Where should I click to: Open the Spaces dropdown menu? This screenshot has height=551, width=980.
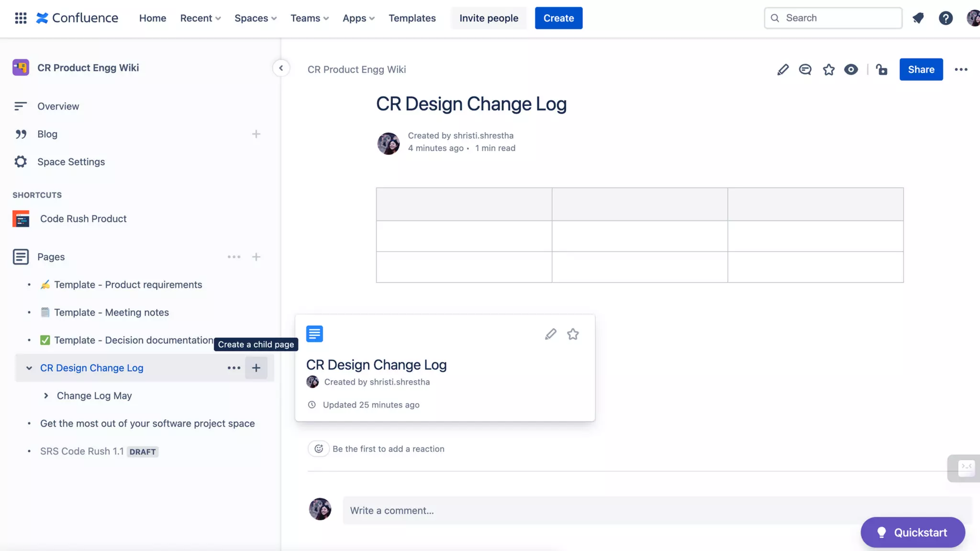[x=256, y=18]
